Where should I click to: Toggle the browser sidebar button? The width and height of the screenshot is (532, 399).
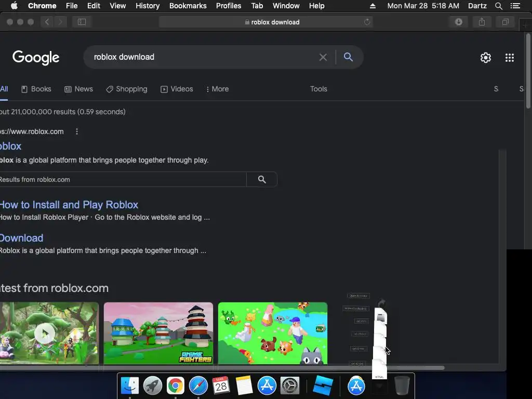click(82, 22)
